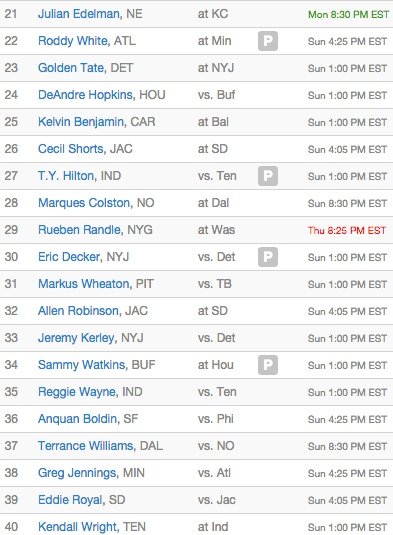Open Golden Tate's player link
The width and height of the screenshot is (393, 535).
pos(71,68)
